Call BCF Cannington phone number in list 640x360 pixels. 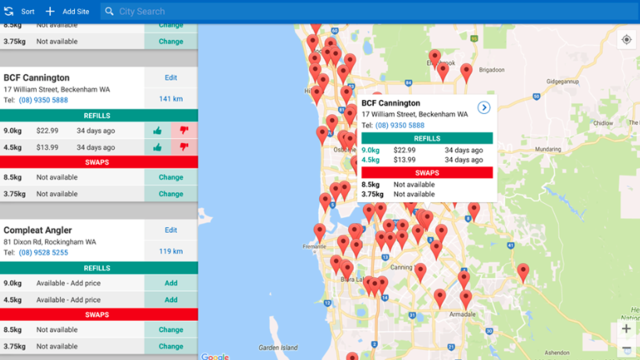click(43, 100)
